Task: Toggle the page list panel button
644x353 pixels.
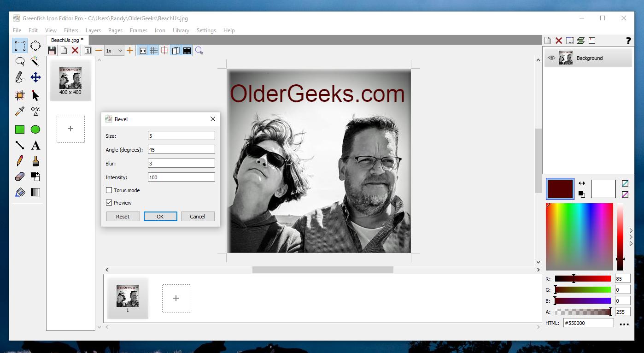Action: point(176,51)
